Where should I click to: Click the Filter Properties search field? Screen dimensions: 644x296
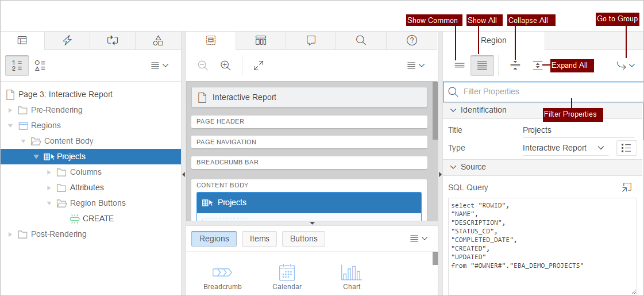tap(546, 91)
